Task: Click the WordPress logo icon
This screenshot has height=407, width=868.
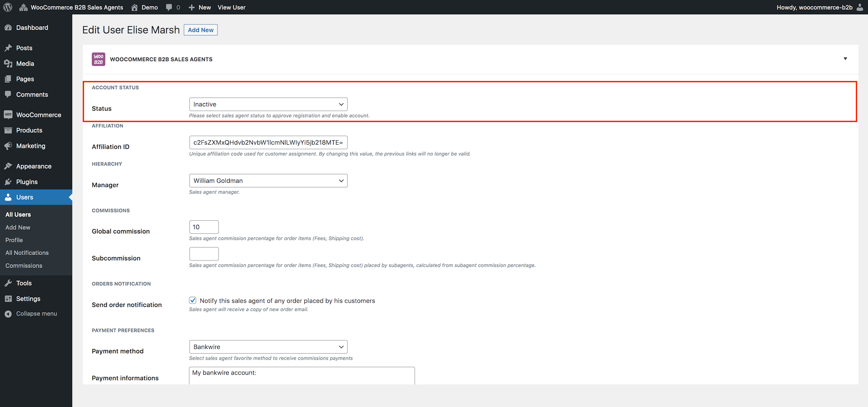Action: [x=8, y=7]
